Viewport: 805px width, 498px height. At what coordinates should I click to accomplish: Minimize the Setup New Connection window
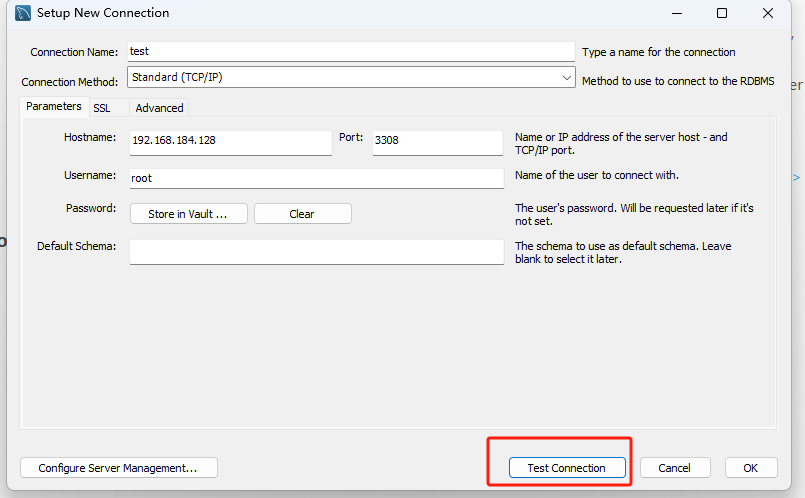677,13
